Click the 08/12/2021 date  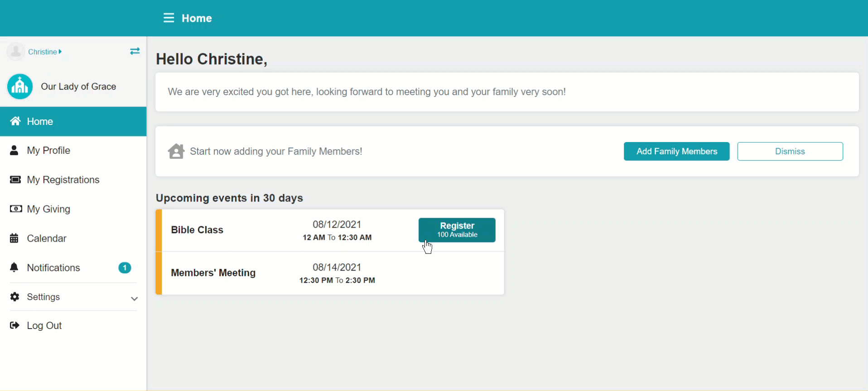pyautogui.click(x=337, y=224)
